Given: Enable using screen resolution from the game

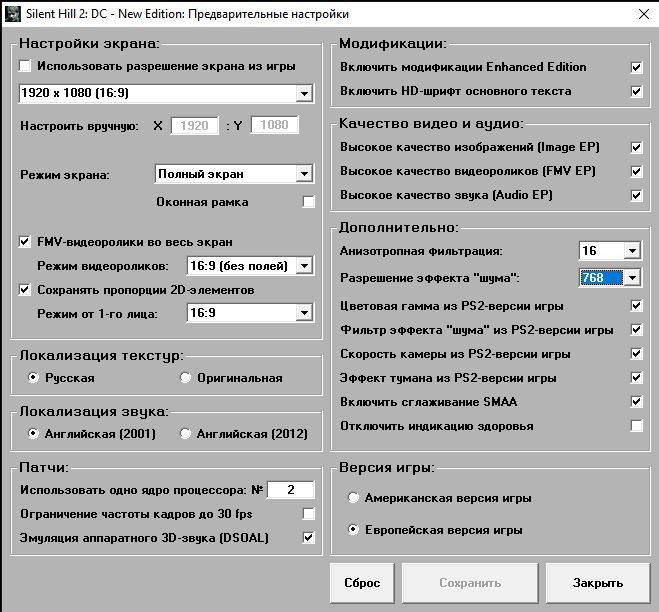Looking at the screenshot, I should pos(26,66).
